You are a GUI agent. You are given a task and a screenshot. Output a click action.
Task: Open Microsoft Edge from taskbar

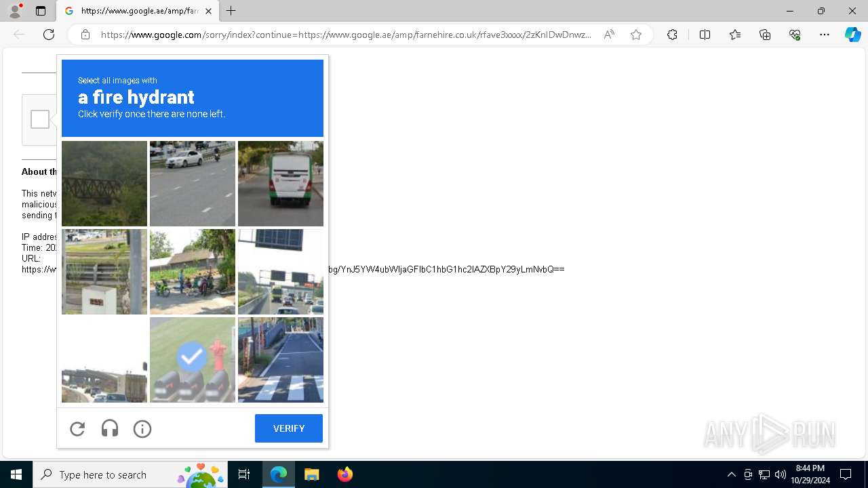pos(279,474)
